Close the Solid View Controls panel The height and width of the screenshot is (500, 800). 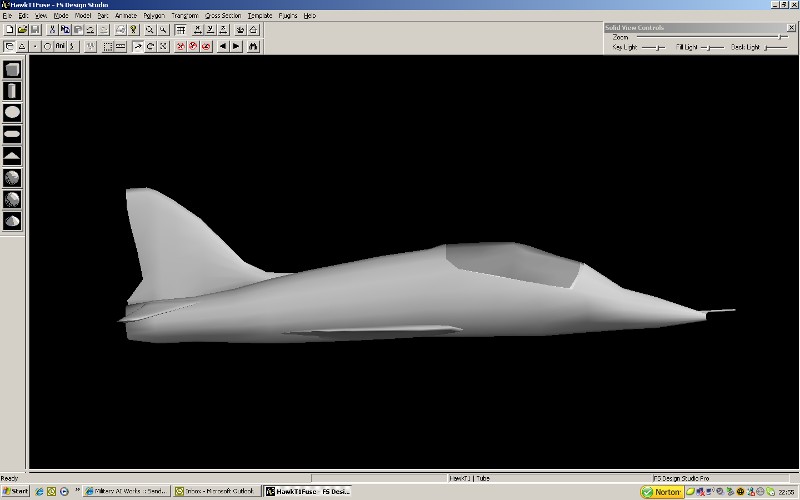pos(791,28)
